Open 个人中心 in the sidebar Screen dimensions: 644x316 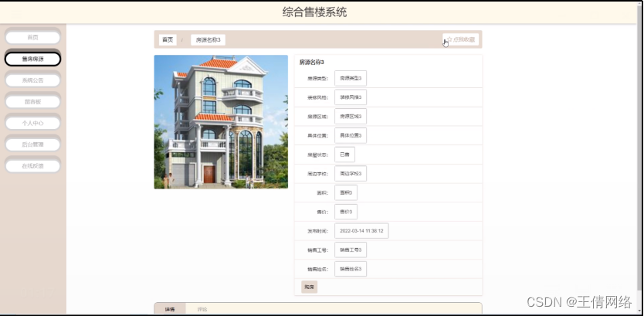pyautogui.click(x=33, y=123)
